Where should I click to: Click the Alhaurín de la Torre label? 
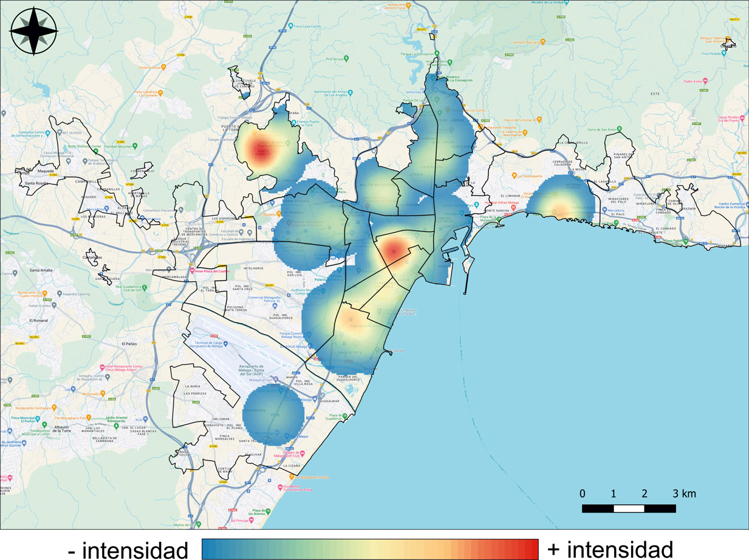pos(62,429)
